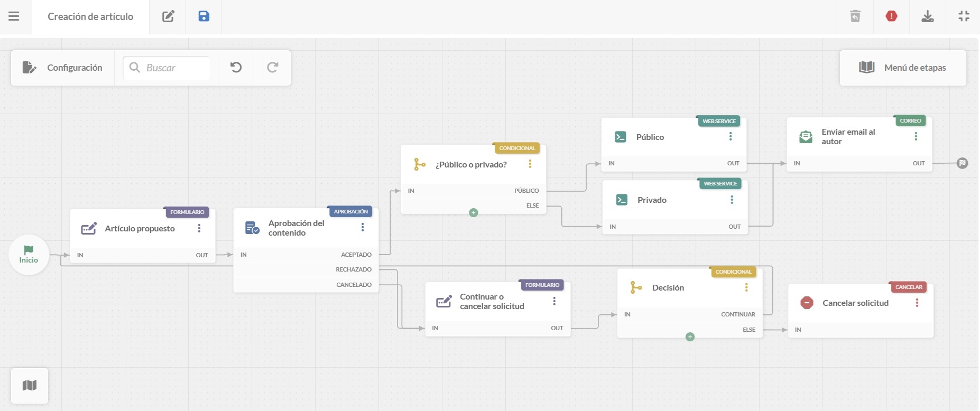
Task: Click the FORMULARIO tag on Artículo propuesto
Action: [x=187, y=212]
